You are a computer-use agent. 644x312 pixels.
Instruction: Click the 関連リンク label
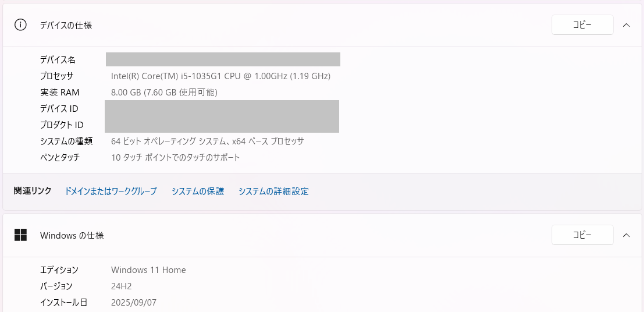[33, 190]
